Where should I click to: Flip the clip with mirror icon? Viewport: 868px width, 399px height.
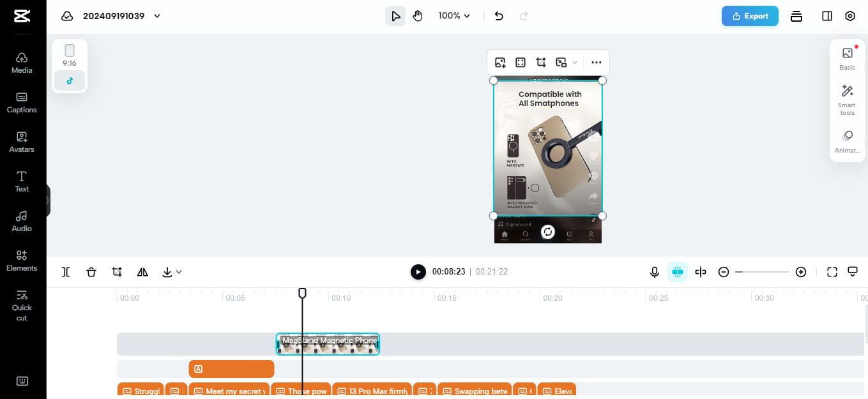[x=142, y=272]
